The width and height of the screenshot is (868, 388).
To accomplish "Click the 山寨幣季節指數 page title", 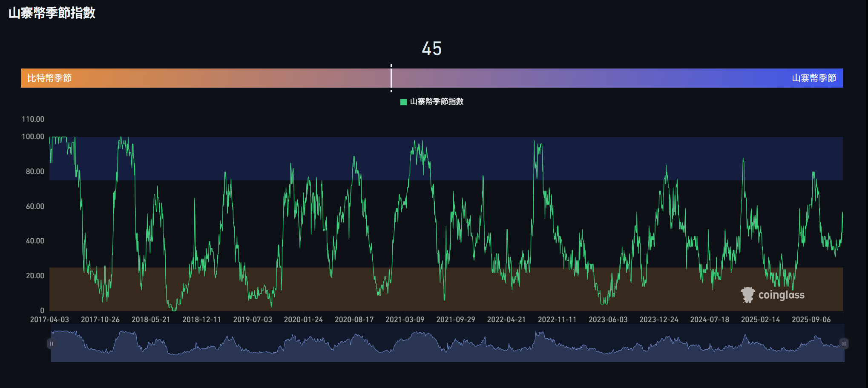I will coord(52,13).
